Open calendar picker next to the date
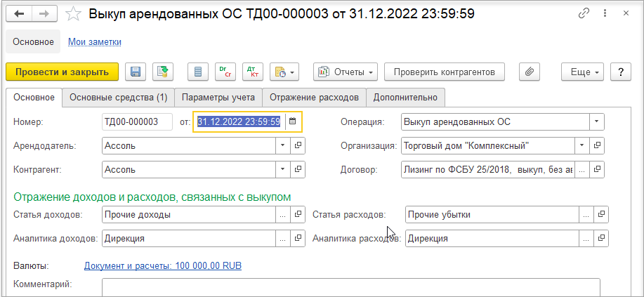The image size is (644, 297). [x=292, y=121]
